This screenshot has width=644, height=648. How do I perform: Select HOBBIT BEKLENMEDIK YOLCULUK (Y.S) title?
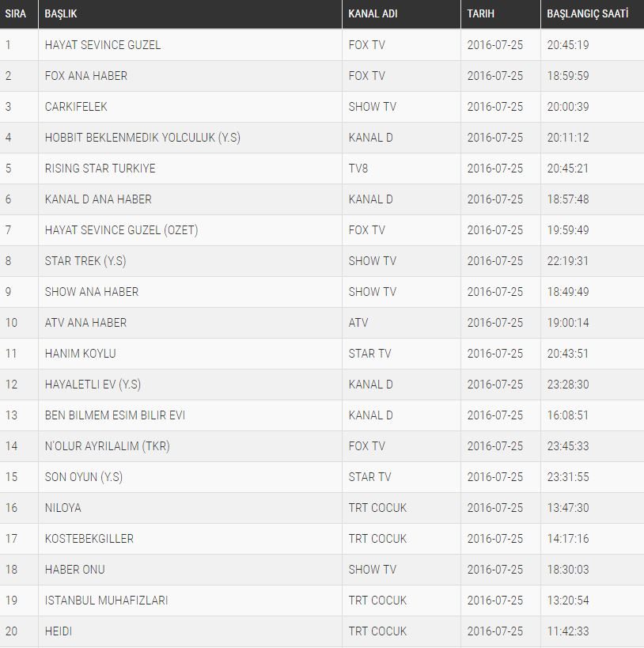[x=142, y=137]
